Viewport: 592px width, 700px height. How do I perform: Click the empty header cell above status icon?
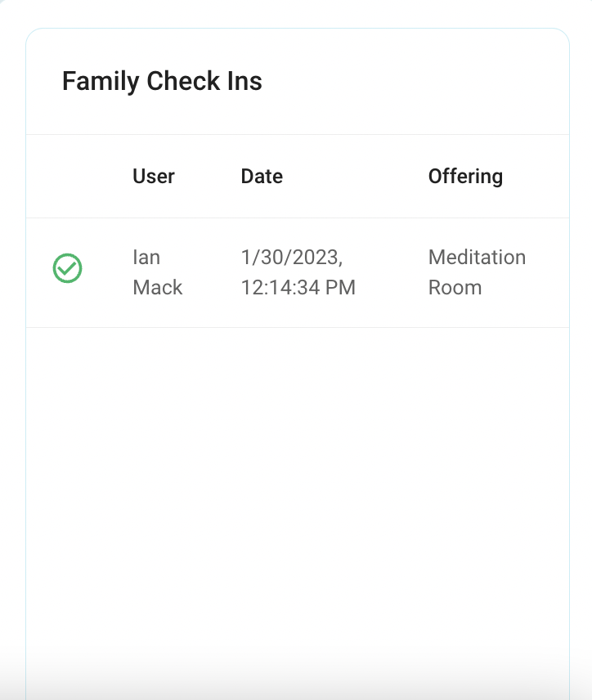coord(67,177)
